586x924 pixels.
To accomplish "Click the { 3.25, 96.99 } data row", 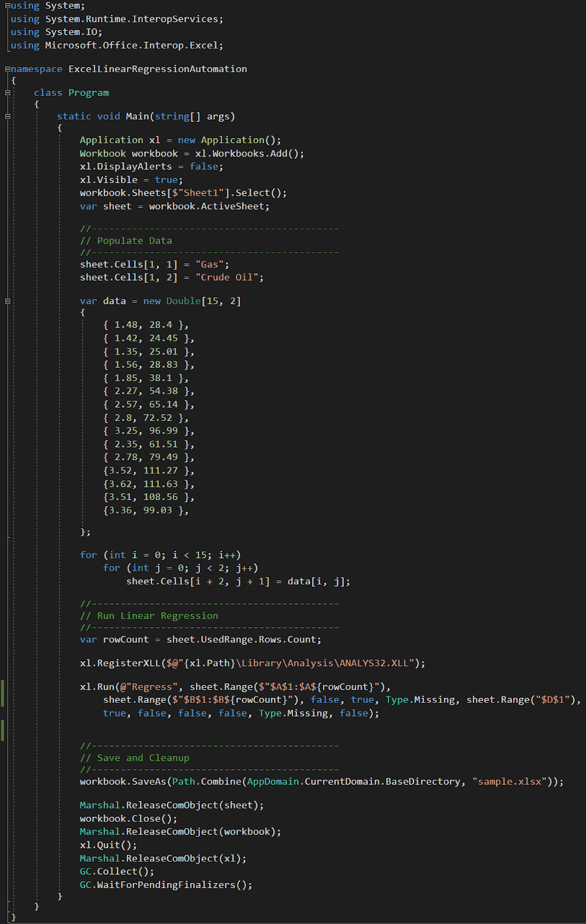I will (149, 431).
